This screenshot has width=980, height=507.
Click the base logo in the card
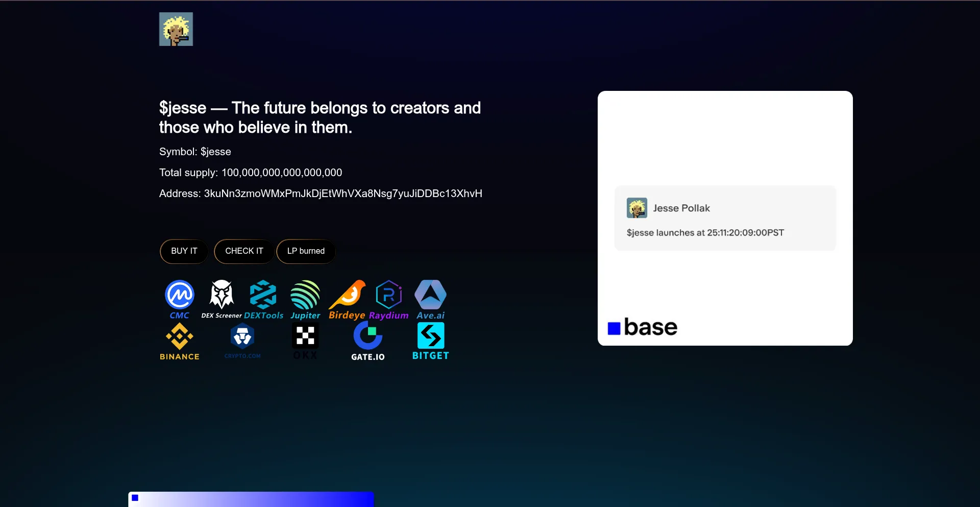pos(643,327)
